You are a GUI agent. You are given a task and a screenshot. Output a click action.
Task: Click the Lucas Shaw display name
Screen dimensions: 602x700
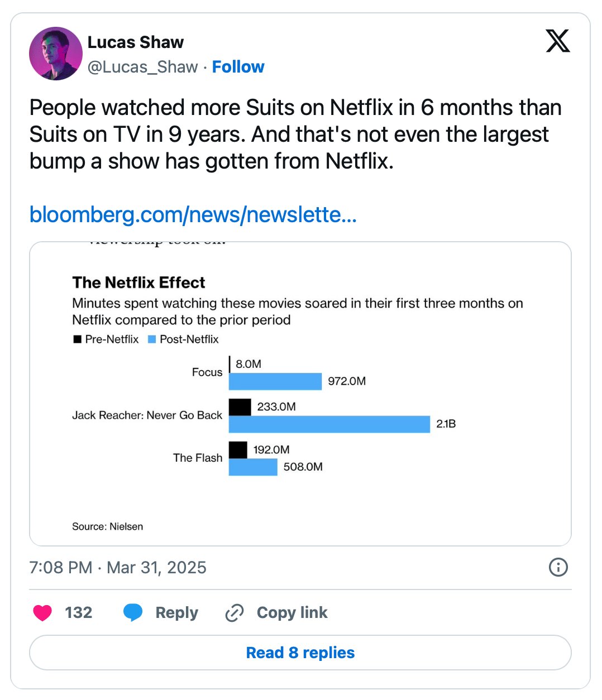coord(136,42)
